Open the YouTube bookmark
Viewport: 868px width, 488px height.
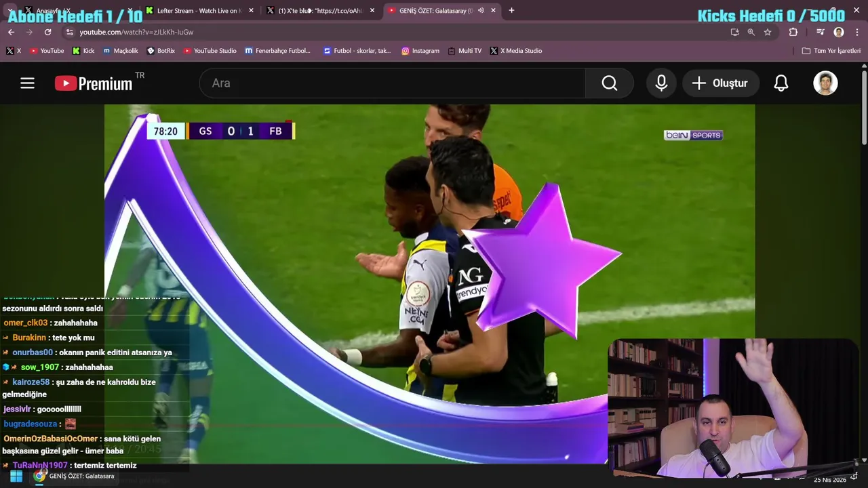point(47,51)
